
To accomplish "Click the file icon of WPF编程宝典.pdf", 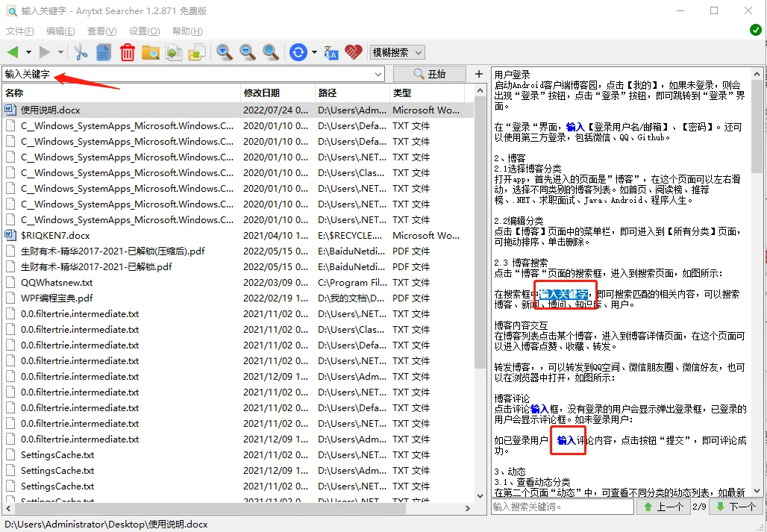I will coord(10,298).
